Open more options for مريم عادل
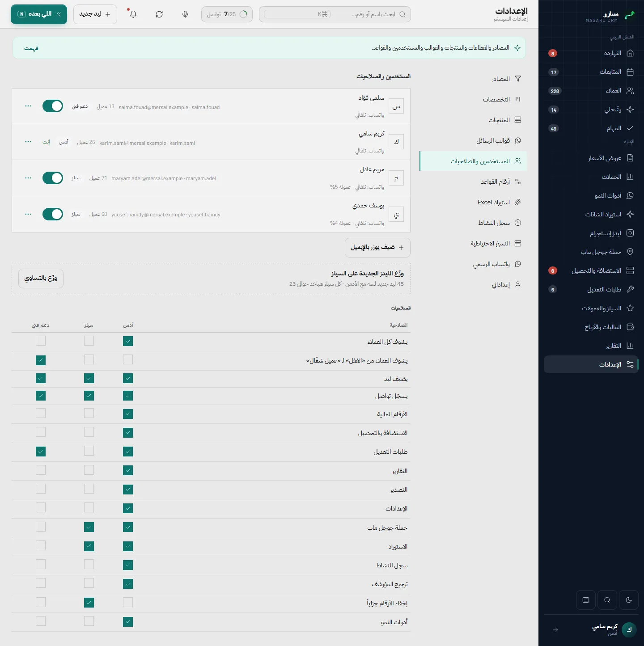The width and height of the screenshot is (644, 646). [28, 178]
